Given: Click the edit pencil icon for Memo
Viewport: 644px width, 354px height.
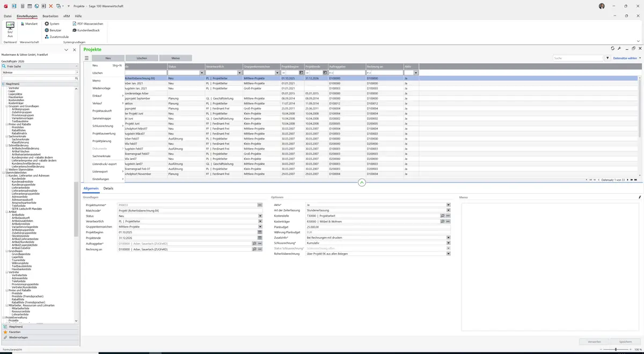Looking at the screenshot, I should [640, 197].
